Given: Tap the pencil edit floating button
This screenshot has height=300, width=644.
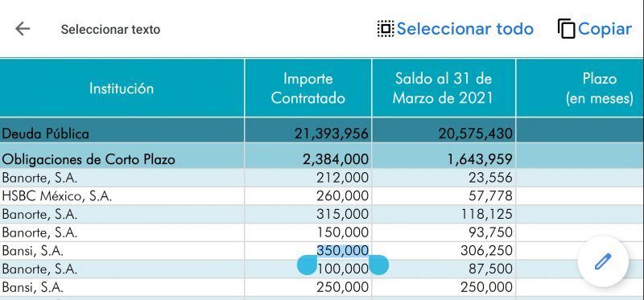Looking at the screenshot, I should 603,261.
